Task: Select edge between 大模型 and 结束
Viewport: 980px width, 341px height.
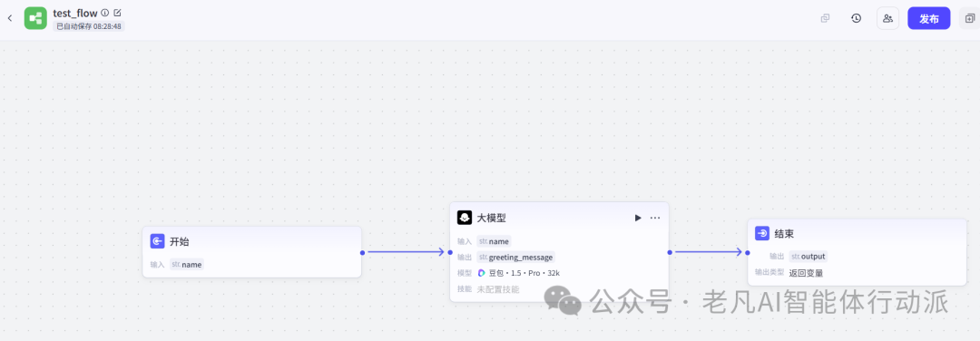Action: click(x=709, y=252)
